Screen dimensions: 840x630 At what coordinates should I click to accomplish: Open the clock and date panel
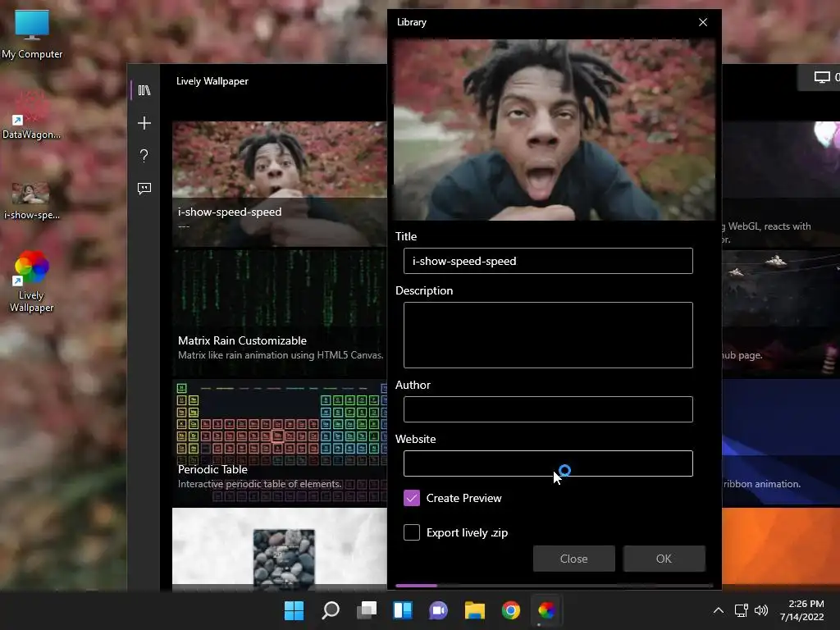pyautogui.click(x=802, y=610)
